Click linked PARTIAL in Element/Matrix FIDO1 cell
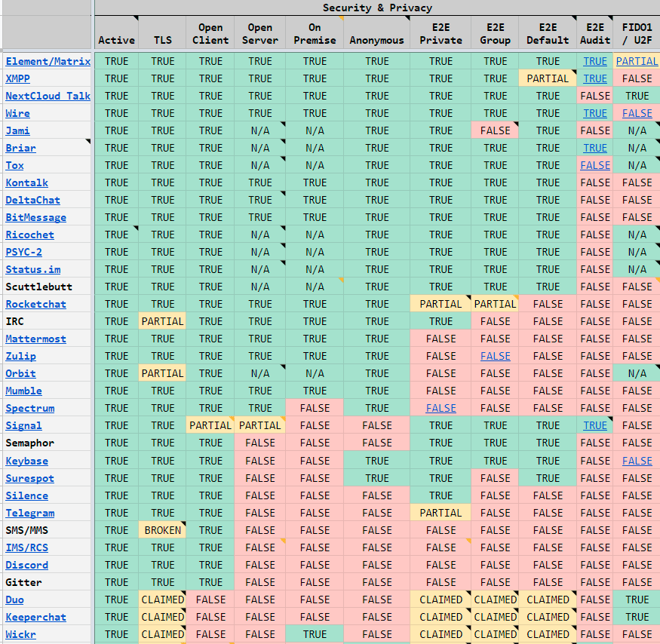Viewport: 660px width, 644px height. (x=637, y=61)
